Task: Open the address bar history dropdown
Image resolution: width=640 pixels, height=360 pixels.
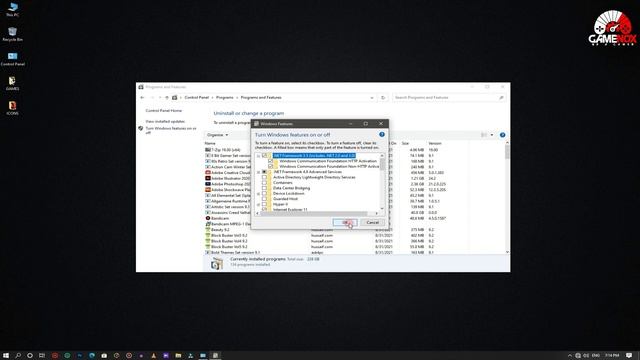Action: 371,98
